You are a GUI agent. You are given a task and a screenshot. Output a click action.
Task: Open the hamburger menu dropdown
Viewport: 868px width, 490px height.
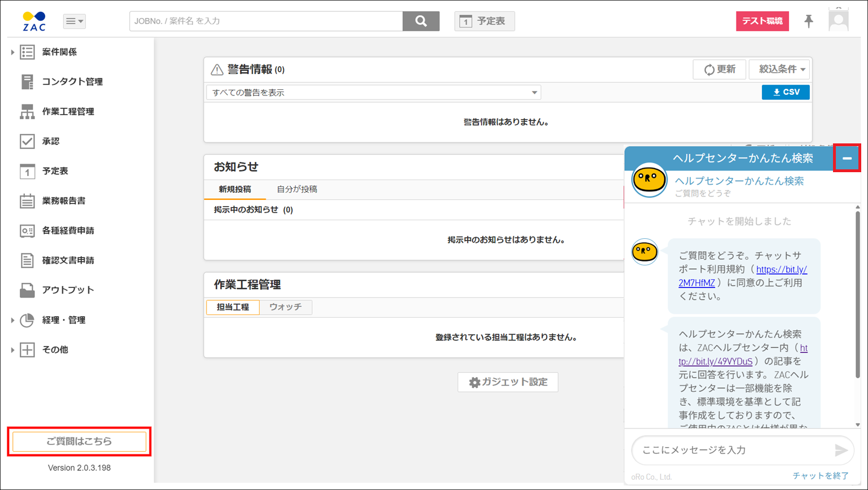(x=74, y=21)
